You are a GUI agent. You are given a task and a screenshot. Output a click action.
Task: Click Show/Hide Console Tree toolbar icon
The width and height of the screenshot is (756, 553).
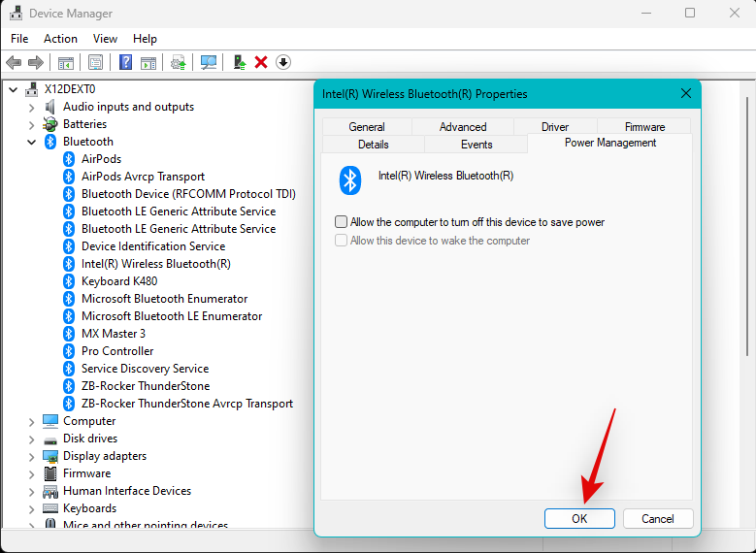(66, 63)
